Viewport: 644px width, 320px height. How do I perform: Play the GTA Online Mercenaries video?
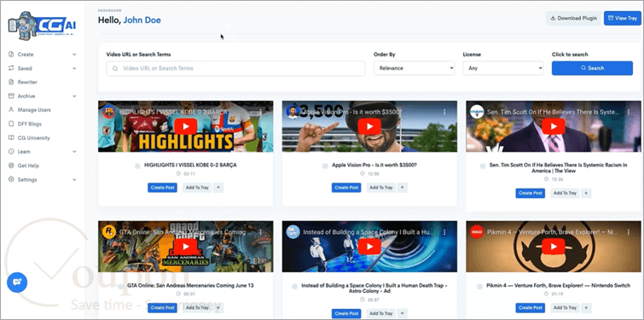tap(186, 247)
